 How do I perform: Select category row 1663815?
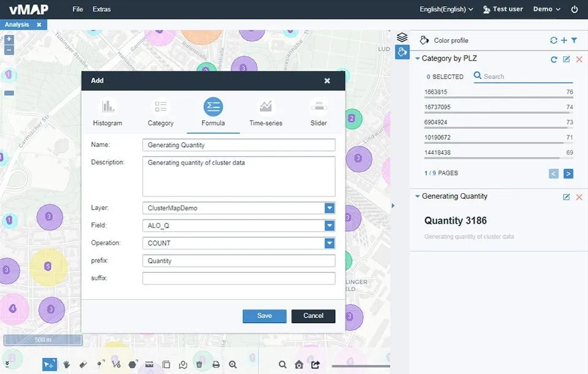click(x=499, y=93)
